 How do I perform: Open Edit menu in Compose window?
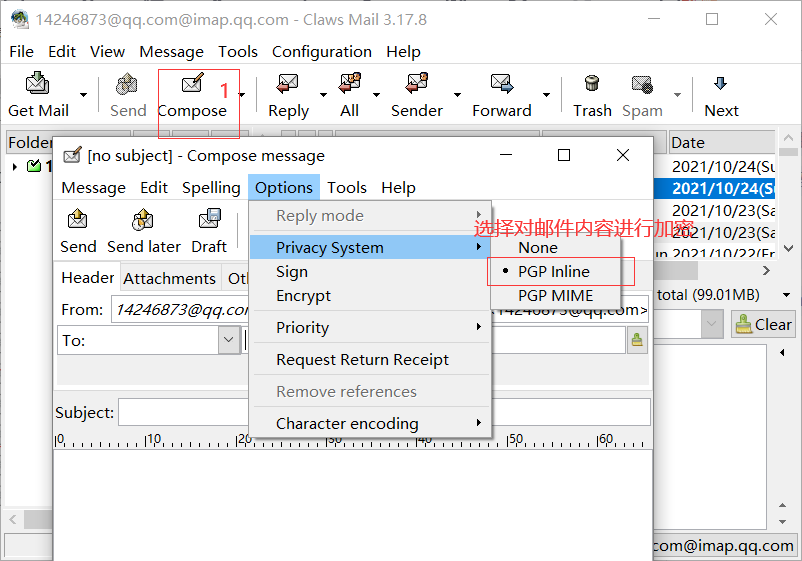(x=154, y=188)
